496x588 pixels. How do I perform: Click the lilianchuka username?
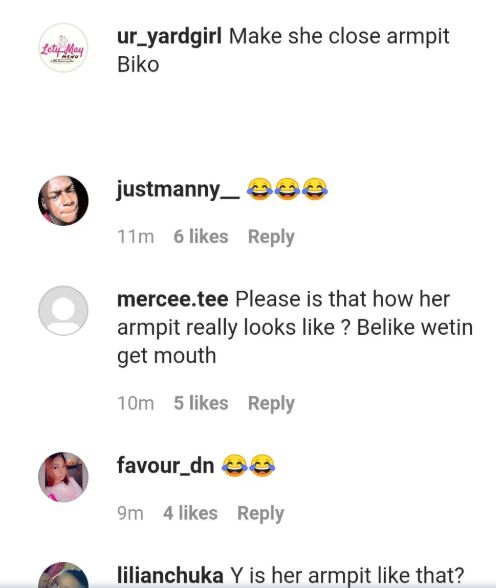pyautogui.click(x=170, y=574)
